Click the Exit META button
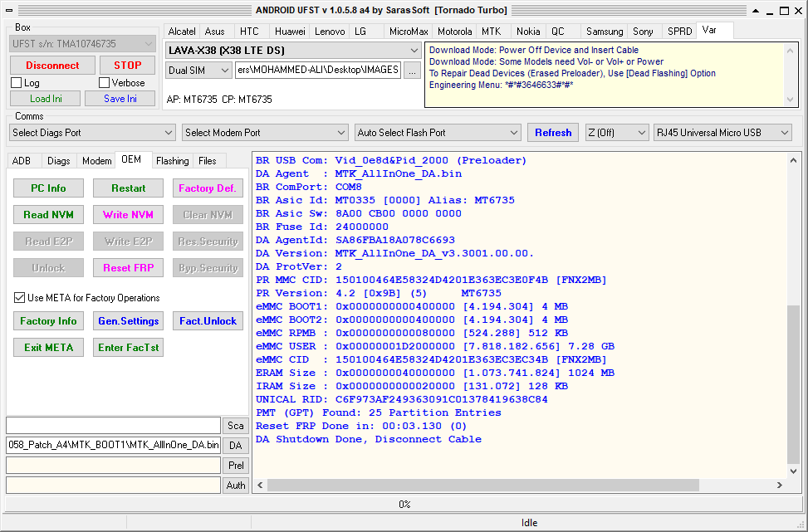This screenshot has width=808, height=532. pos(48,348)
